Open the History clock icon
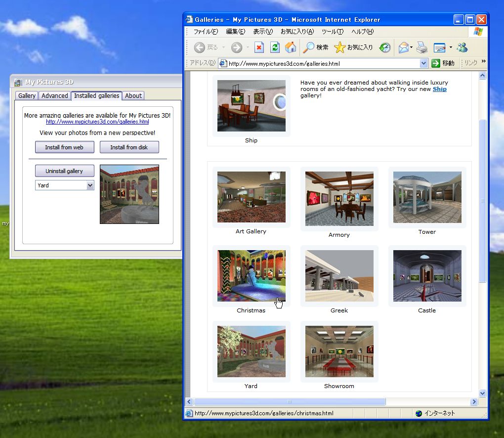504x438 pixels. point(385,47)
